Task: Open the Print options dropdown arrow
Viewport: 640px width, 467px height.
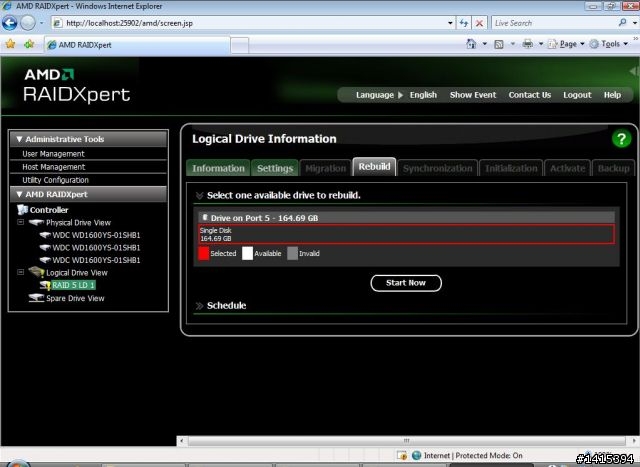Action: tap(540, 44)
